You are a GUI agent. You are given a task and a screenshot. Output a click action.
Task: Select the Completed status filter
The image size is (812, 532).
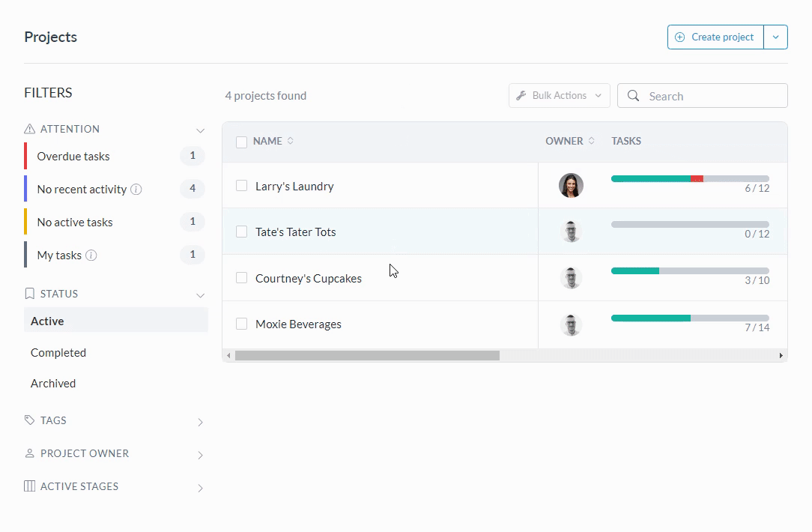pyautogui.click(x=58, y=353)
